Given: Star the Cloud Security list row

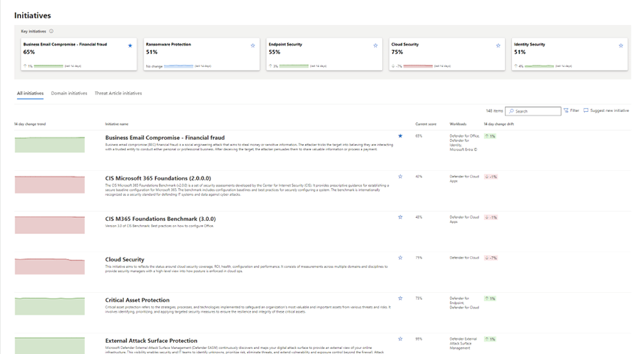Looking at the screenshot, I should tap(400, 258).
